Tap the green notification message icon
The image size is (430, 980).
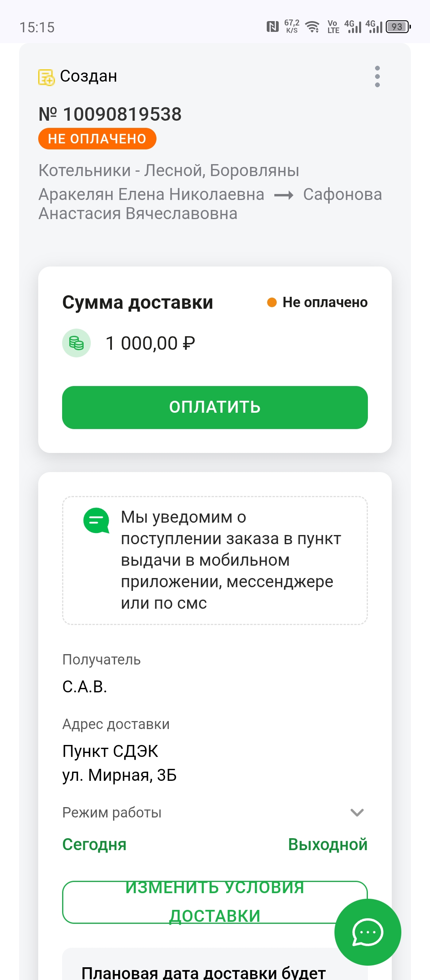click(x=96, y=520)
